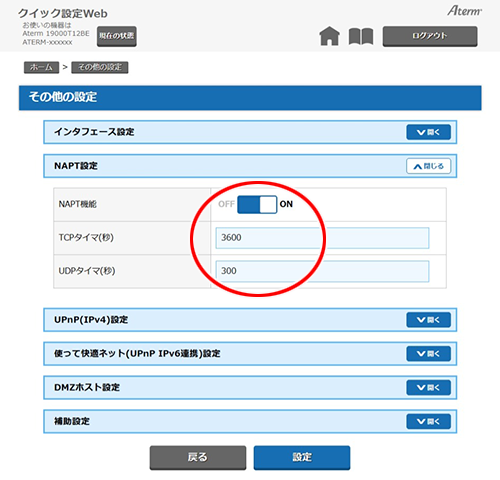Viewport: 500px width, 480px height.
Task: Click the ログアウト logout button
Action: click(430, 36)
